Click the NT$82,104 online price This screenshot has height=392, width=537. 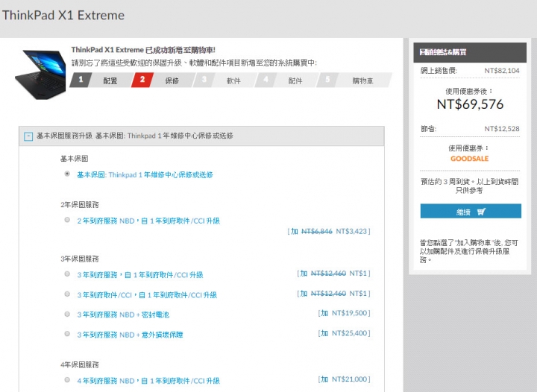[502, 71]
